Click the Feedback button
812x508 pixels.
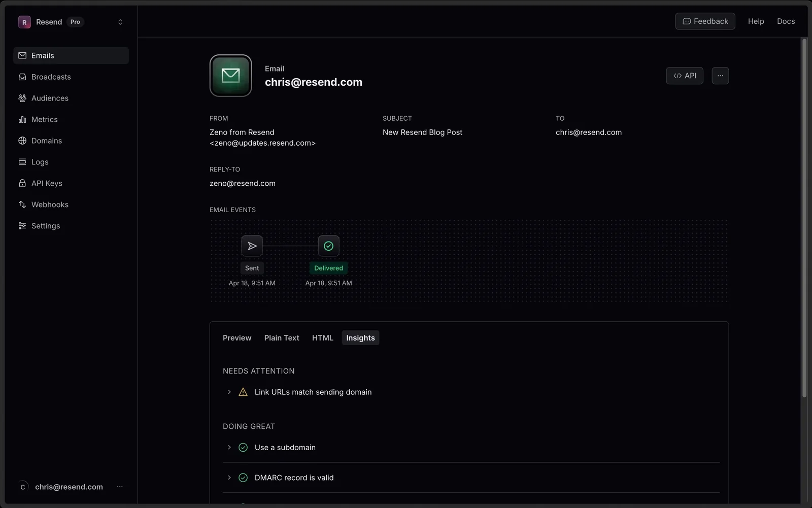coord(705,21)
